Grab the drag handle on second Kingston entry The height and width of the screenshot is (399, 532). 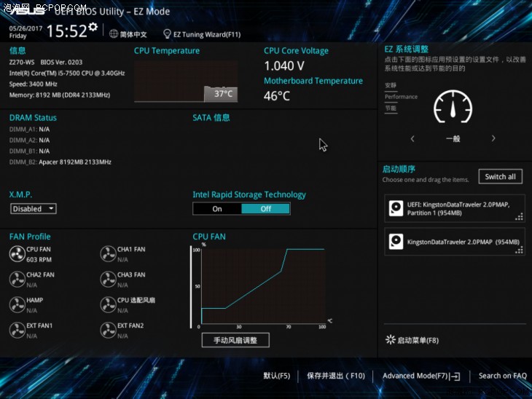pos(519,250)
